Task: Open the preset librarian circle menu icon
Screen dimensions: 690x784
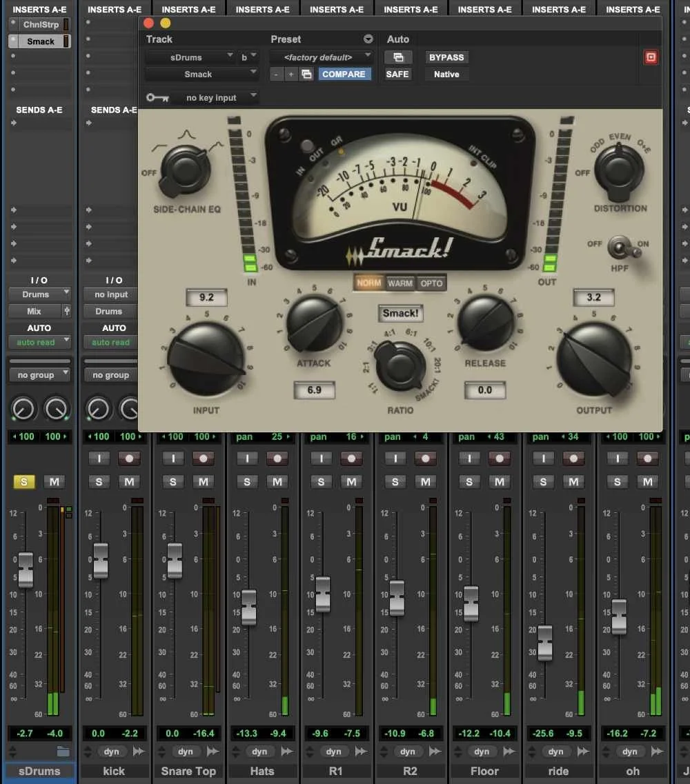Action: [x=368, y=39]
